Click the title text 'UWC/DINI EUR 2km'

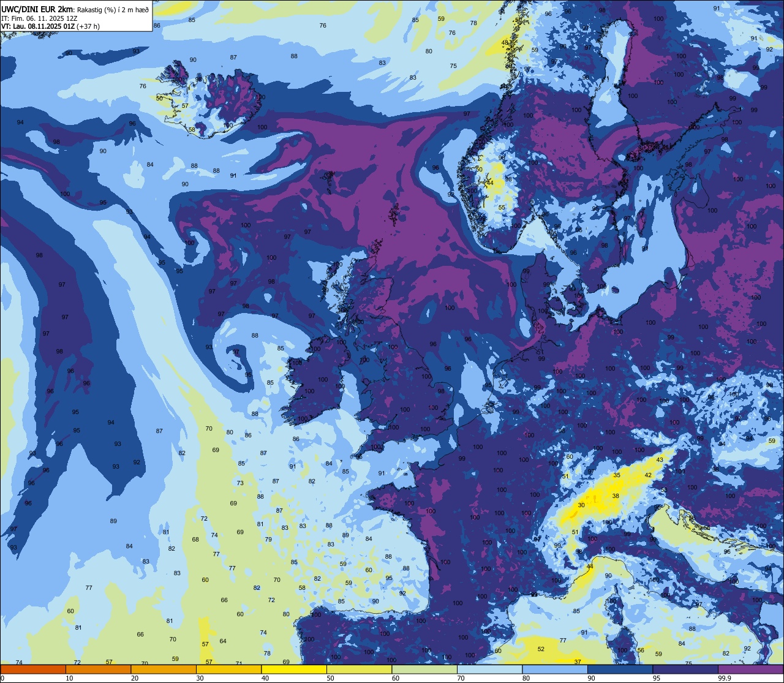click(37, 9)
